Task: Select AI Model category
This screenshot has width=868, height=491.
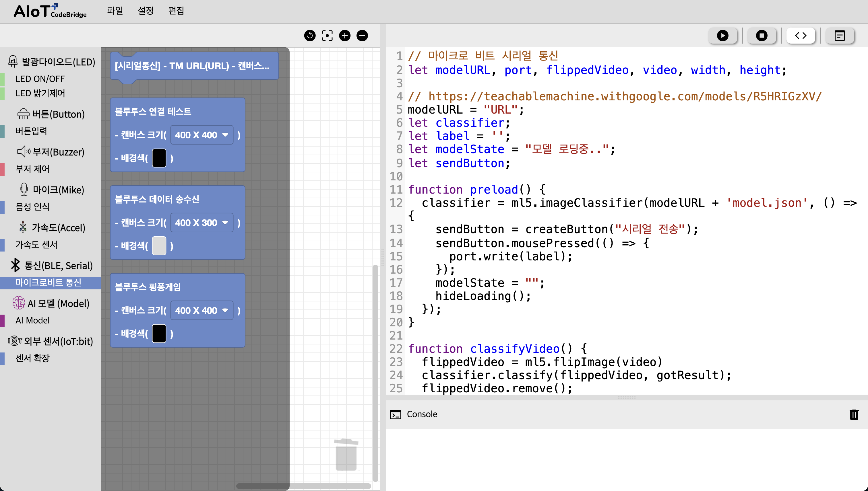Action: point(51,320)
